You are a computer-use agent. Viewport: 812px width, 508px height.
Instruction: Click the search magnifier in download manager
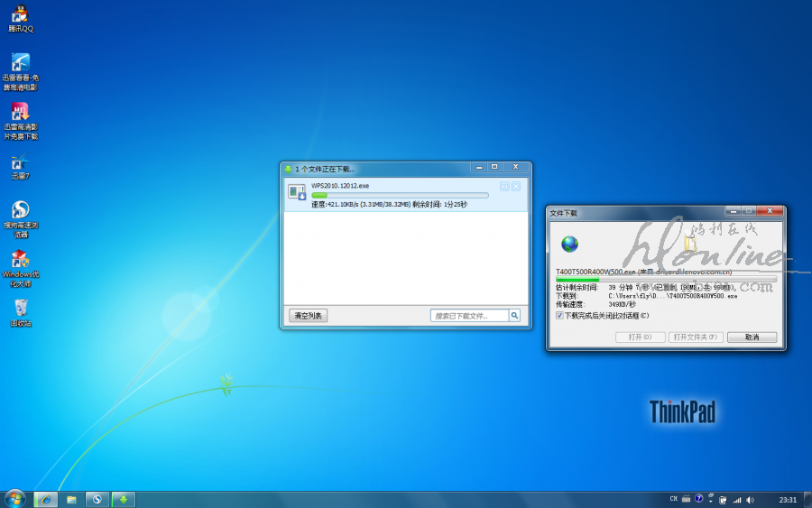pos(514,316)
